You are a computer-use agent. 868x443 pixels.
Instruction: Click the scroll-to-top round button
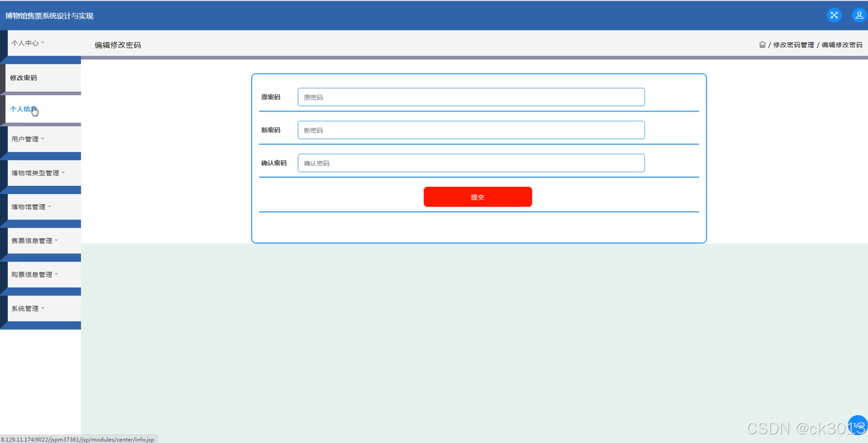[857, 425]
